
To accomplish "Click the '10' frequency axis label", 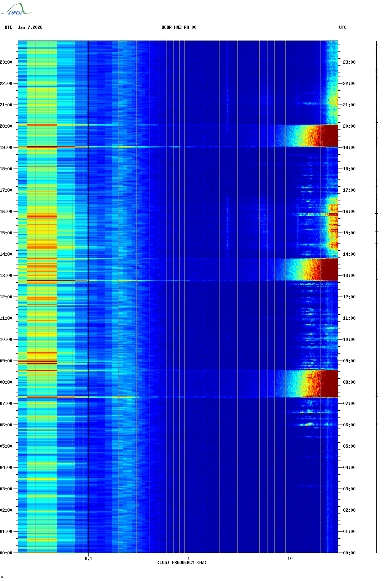I will (290, 559).
